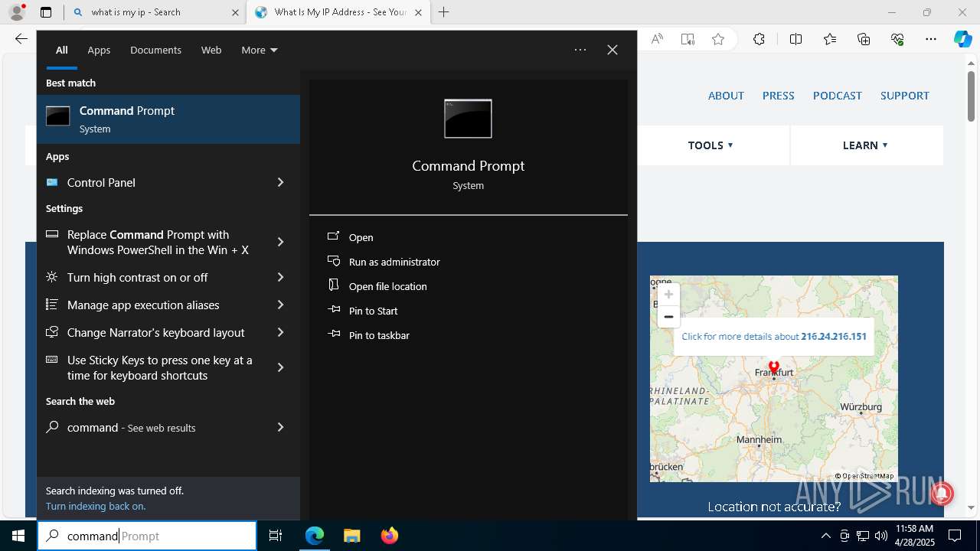This screenshot has width=980, height=551.
Task: Toggle Edge split screen icon
Action: coord(795,39)
